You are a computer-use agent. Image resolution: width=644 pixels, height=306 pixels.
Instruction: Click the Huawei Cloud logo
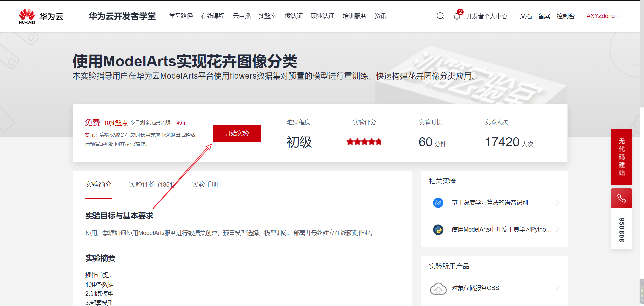coord(41,16)
